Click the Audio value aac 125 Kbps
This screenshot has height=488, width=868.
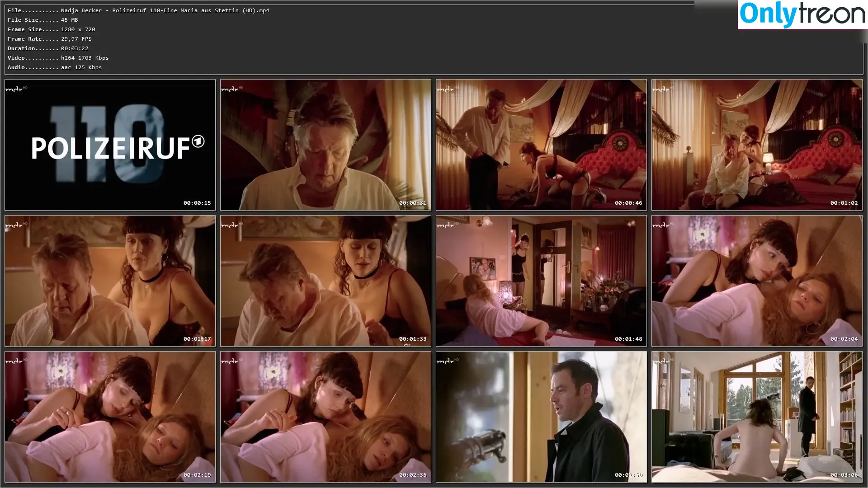[81, 67]
